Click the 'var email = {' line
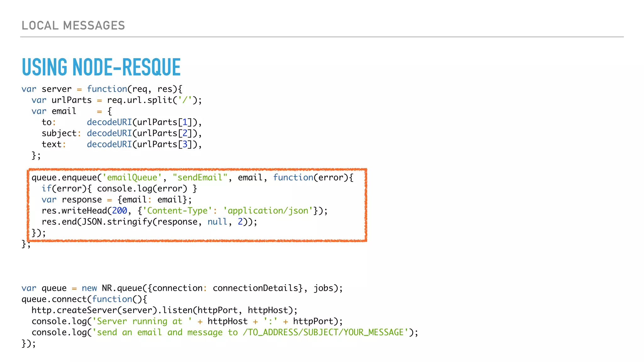The height and width of the screenshot is (362, 644). pyautogui.click(x=71, y=111)
